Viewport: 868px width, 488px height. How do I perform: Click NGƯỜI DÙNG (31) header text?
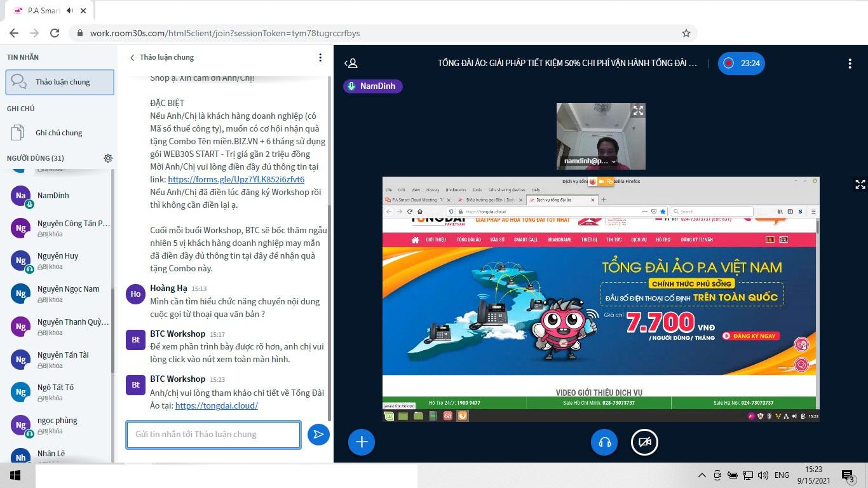(x=36, y=158)
